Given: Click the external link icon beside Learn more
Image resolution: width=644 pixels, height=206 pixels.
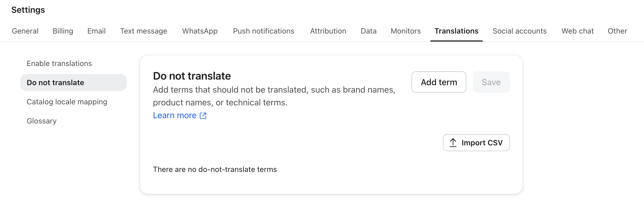Looking at the screenshot, I should tap(203, 116).
